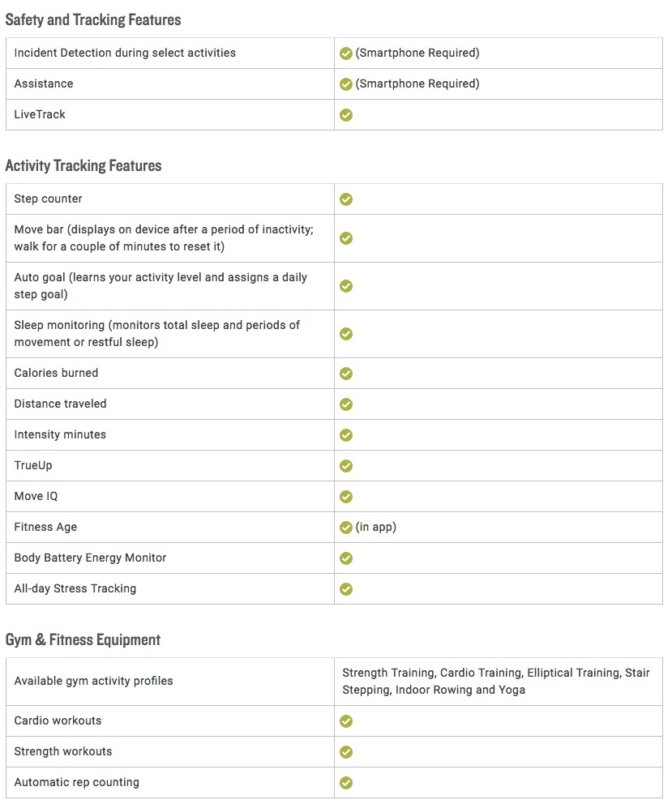Click the All-day Stress Tracking label
Image resolution: width=672 pixels, height=808 pixels.
75,588
